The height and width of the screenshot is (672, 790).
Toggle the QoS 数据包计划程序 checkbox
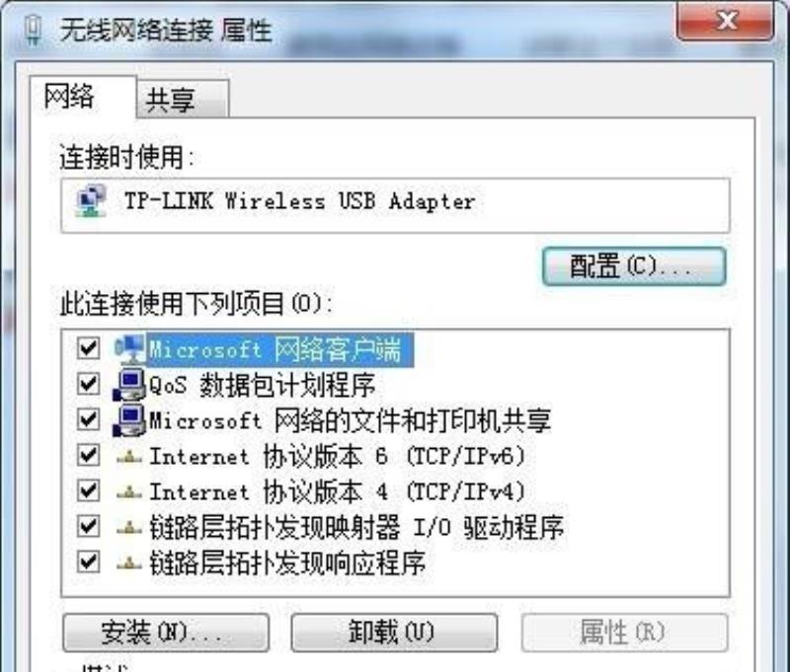(88, 384)
